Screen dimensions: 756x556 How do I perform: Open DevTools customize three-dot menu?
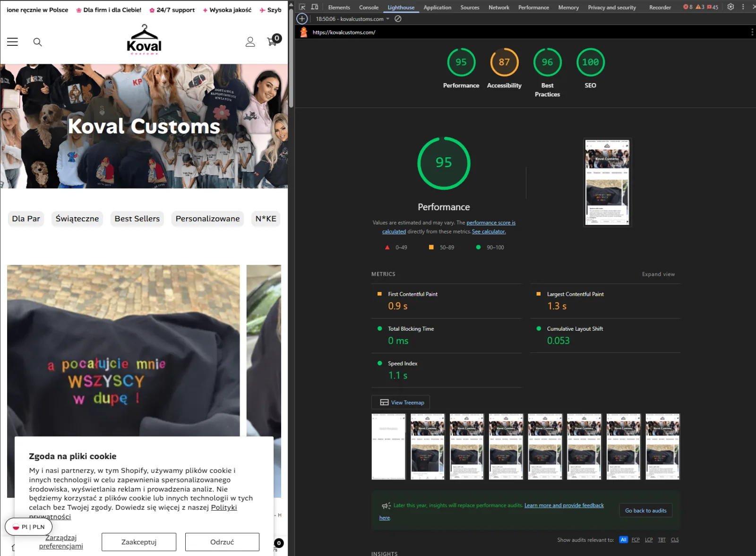coord(743,7)
